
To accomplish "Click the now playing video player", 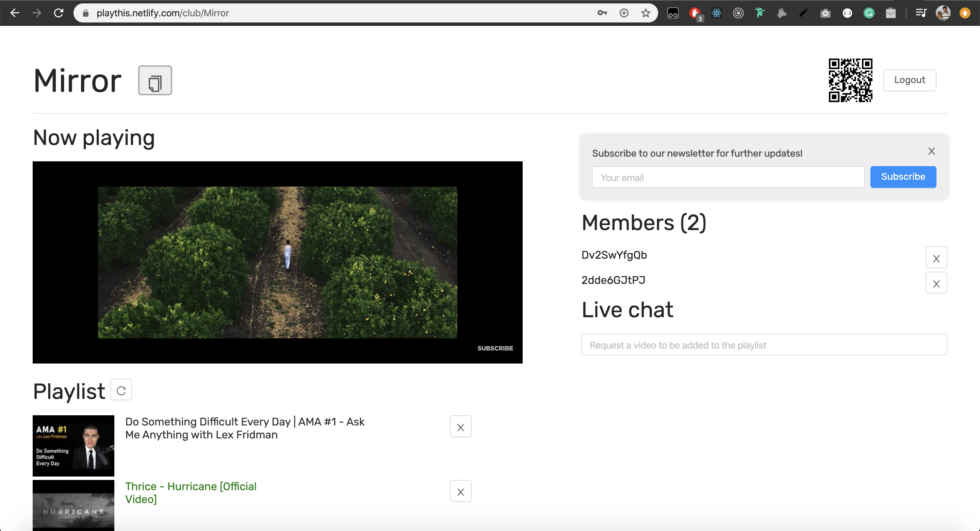I will [277, 262].
